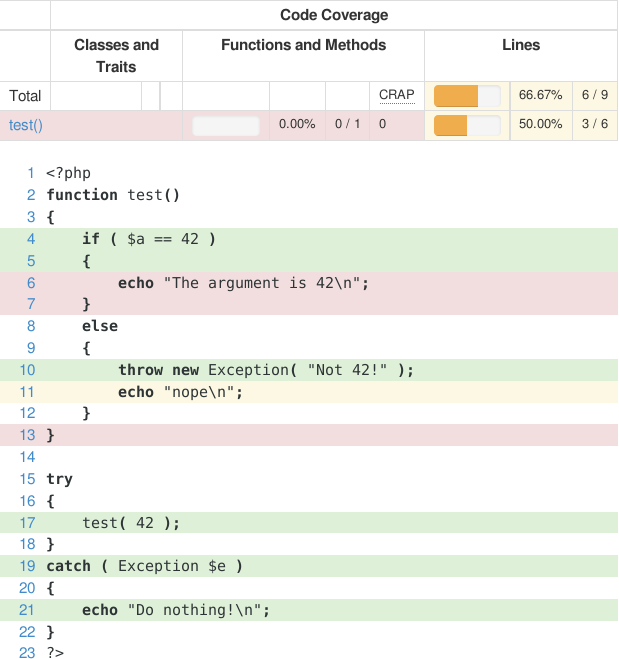The height and width of the screenshot is (659, 619).
Task: Click line number 6 anchor
Action: pyautogui.click(x=31, y=283)
